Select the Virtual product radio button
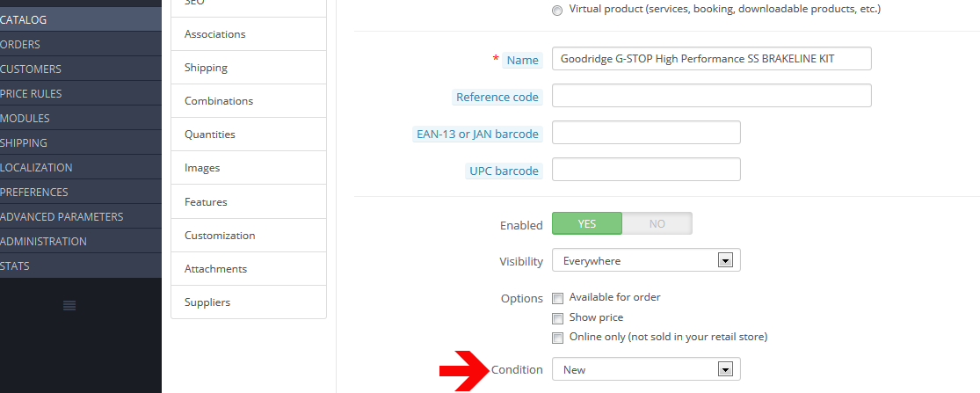Viewport: 980px width, 393px height. point(557,10)
